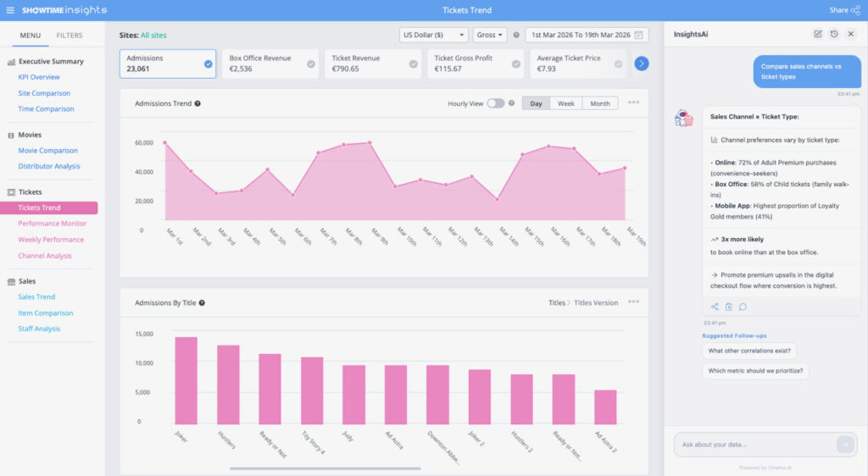
Task: Toggle the Box Office Revenue checkmark
Action: coord(311,64)
